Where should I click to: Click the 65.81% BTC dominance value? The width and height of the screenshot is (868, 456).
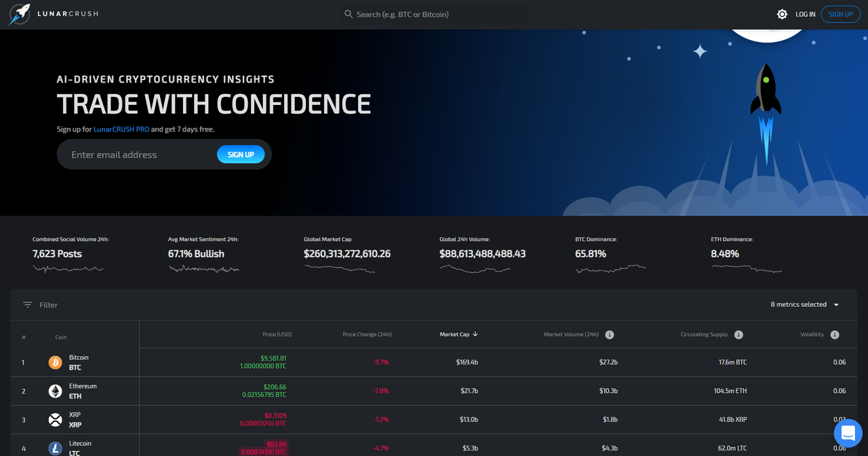[x=591, y=253]
